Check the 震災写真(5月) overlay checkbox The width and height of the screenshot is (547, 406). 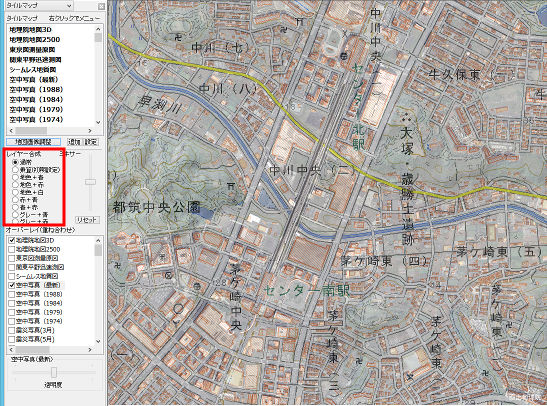point(12,339)
